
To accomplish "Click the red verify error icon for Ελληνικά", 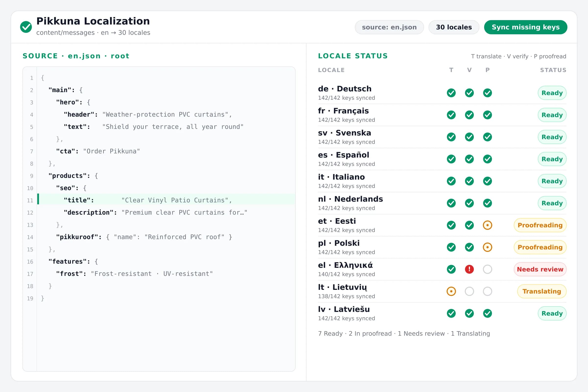I will pos(469,269).
